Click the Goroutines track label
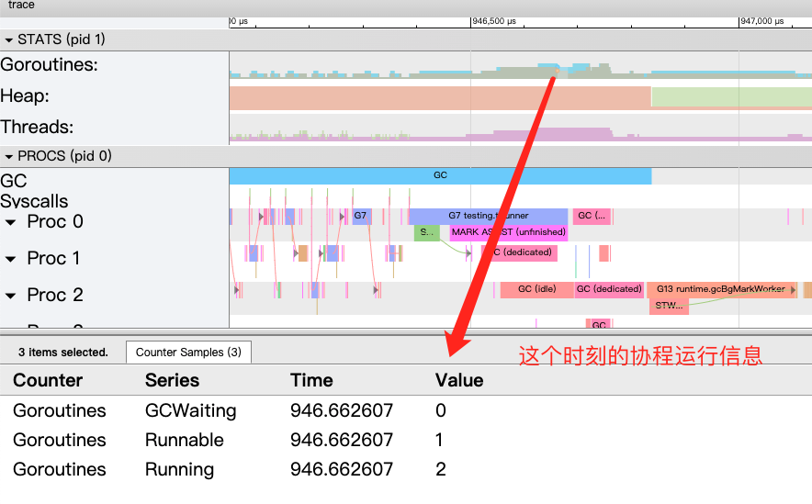 (x=50, y=64)
